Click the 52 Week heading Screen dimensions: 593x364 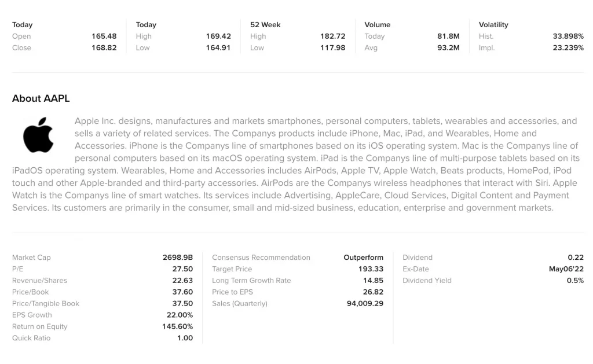265,25
